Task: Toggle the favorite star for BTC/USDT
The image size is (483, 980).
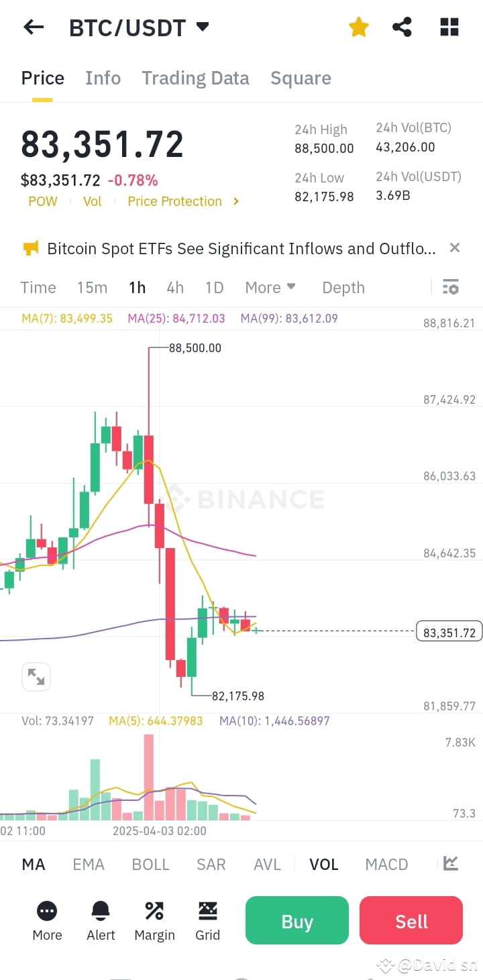Action: (359, 27)
